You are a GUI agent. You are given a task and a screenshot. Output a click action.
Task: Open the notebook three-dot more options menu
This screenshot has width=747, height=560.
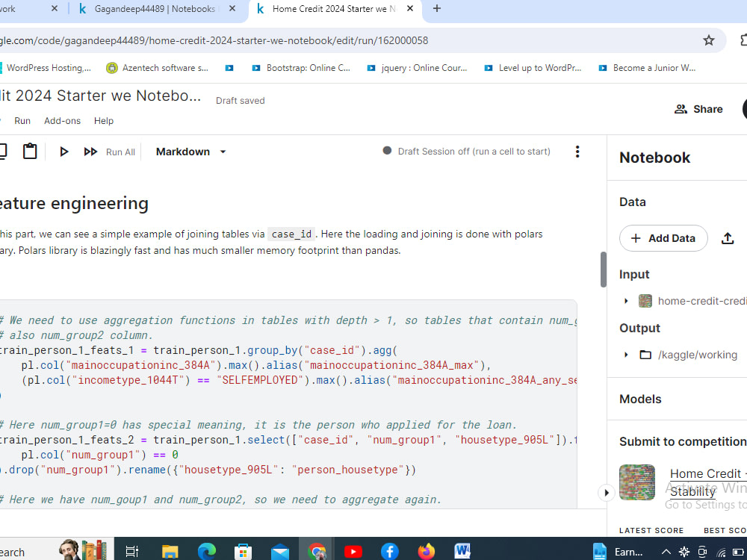[577, 152]
